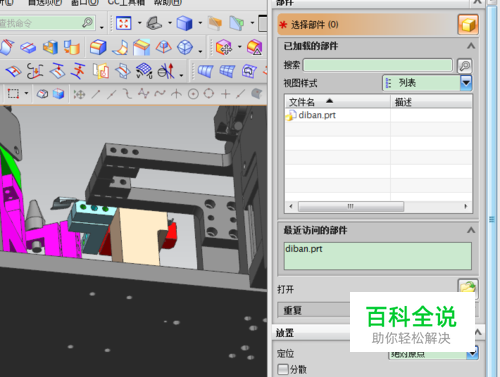The width and height of the screenshot is (500, 377).
Task: Open the rendering style dropdown arrow
Action: [200, 23]
